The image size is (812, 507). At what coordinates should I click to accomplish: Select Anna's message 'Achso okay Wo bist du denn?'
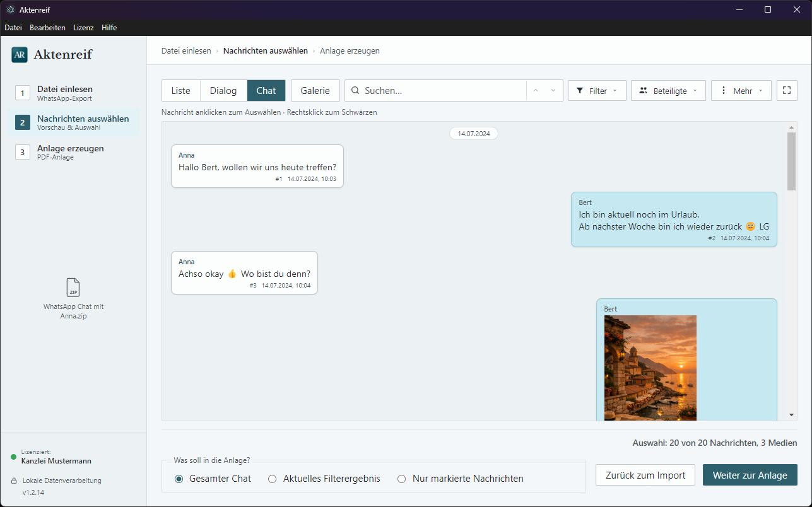coord(244,272)
